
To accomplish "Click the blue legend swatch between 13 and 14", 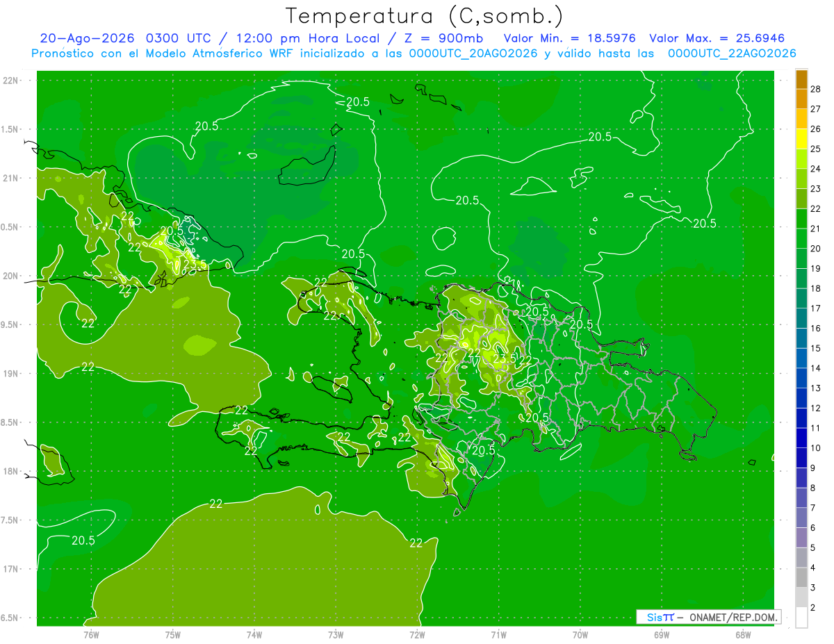I will pos(801,379).
